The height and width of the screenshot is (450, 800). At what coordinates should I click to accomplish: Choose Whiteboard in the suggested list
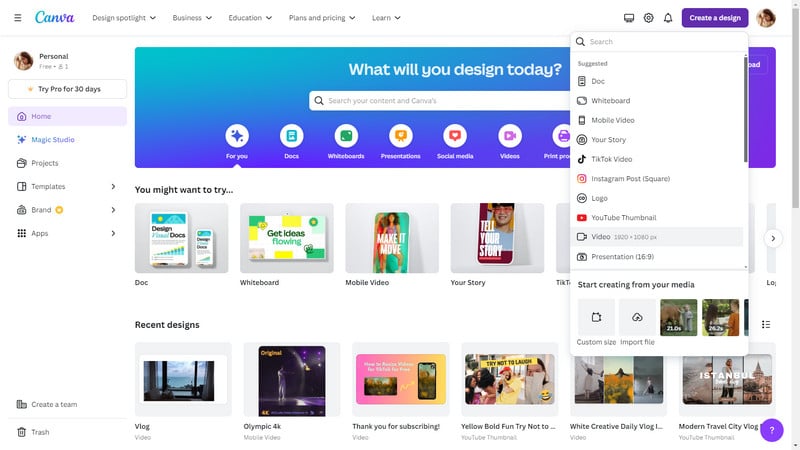(x=657, y=101)
